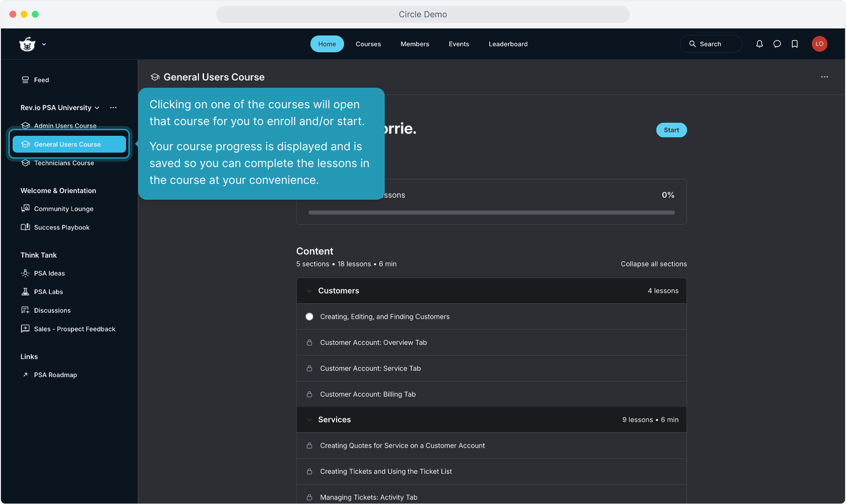Collapse the Customers section chevron
This screenshot has width=846, height=504.
309,291
